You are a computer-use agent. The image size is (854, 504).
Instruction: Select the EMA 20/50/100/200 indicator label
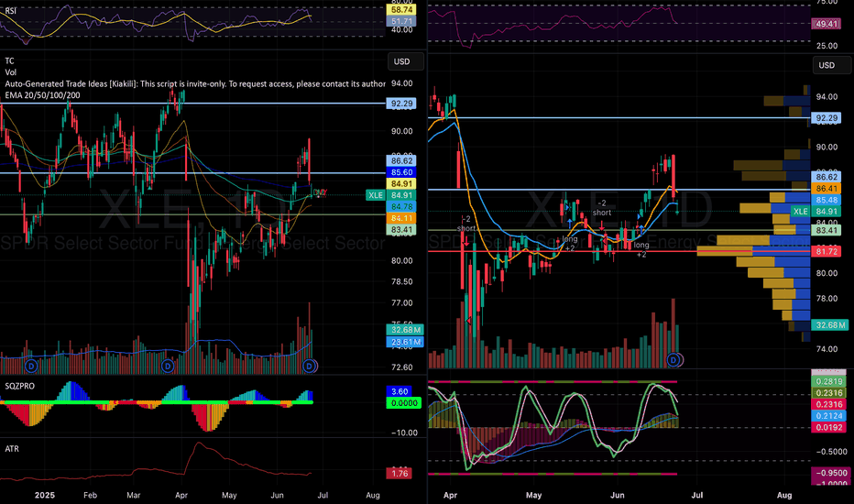pyautogui.click(x=42, y=95)
